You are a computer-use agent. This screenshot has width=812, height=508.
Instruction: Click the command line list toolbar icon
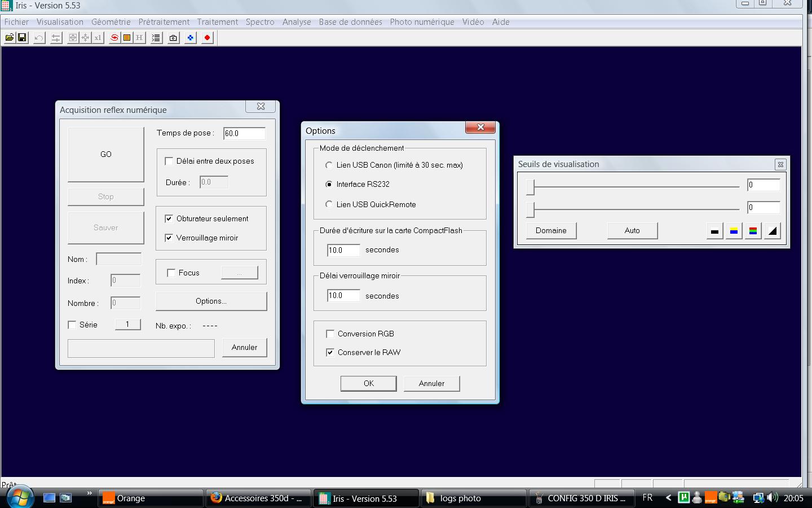156,38
